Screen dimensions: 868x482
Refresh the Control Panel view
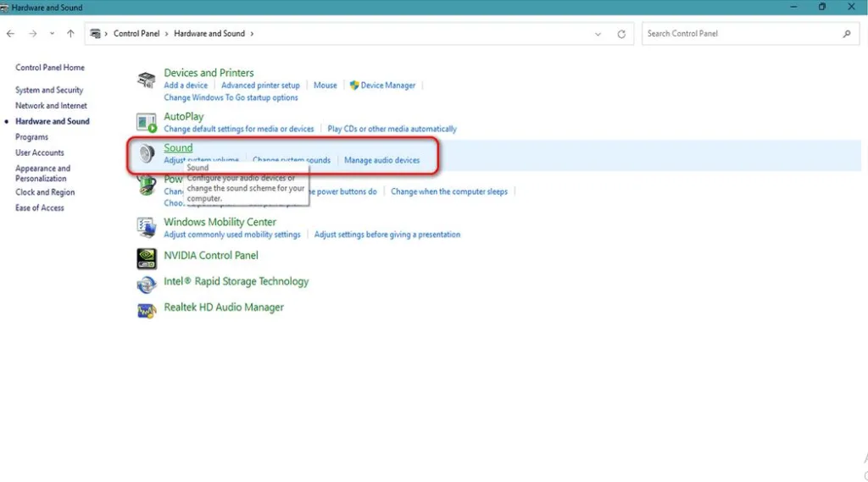pos(621,34)
